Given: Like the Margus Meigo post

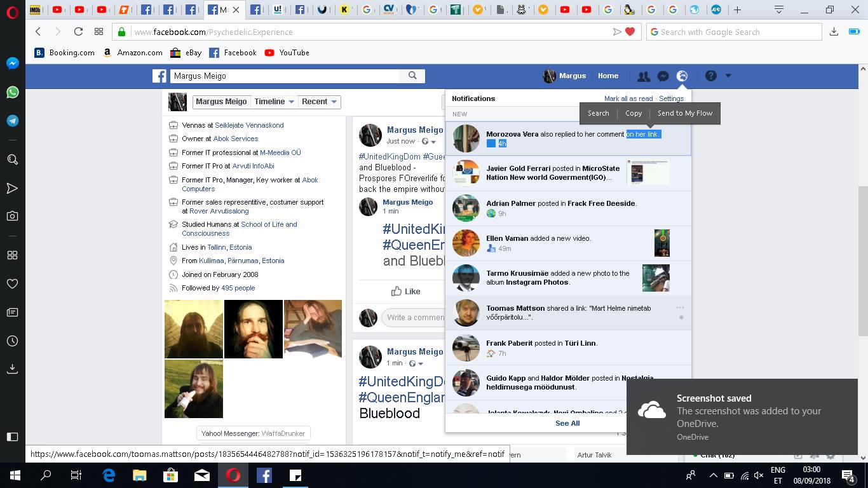Looking at the screenshot, I should (405, 291).
